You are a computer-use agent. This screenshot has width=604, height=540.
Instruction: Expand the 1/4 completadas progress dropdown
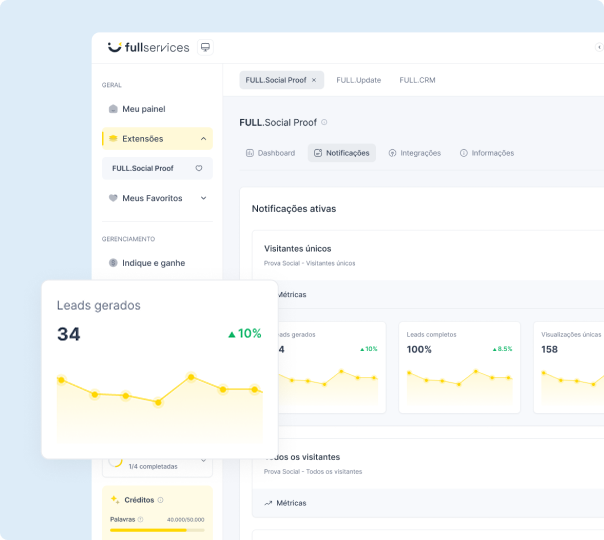pyautogui.click(x=204, y=462)
